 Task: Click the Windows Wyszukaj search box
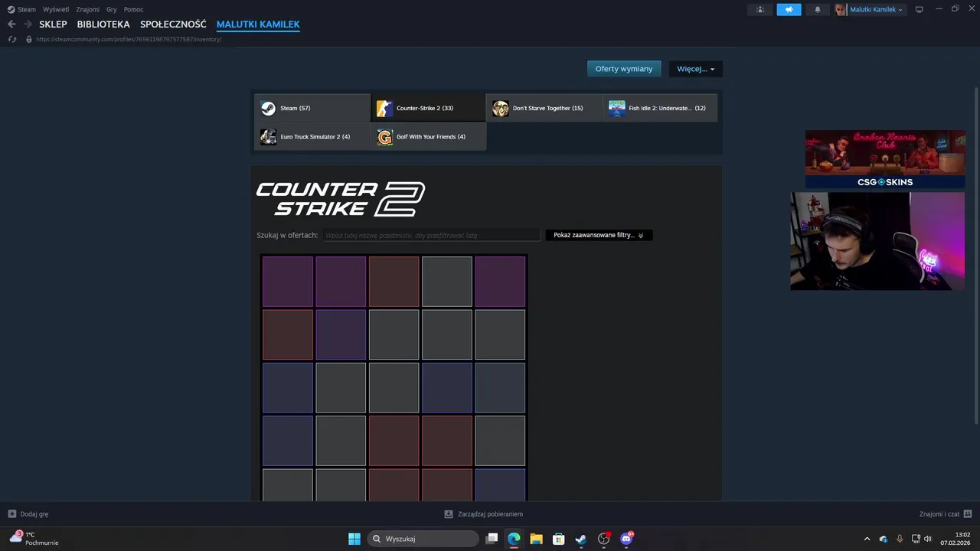(423, 539)
